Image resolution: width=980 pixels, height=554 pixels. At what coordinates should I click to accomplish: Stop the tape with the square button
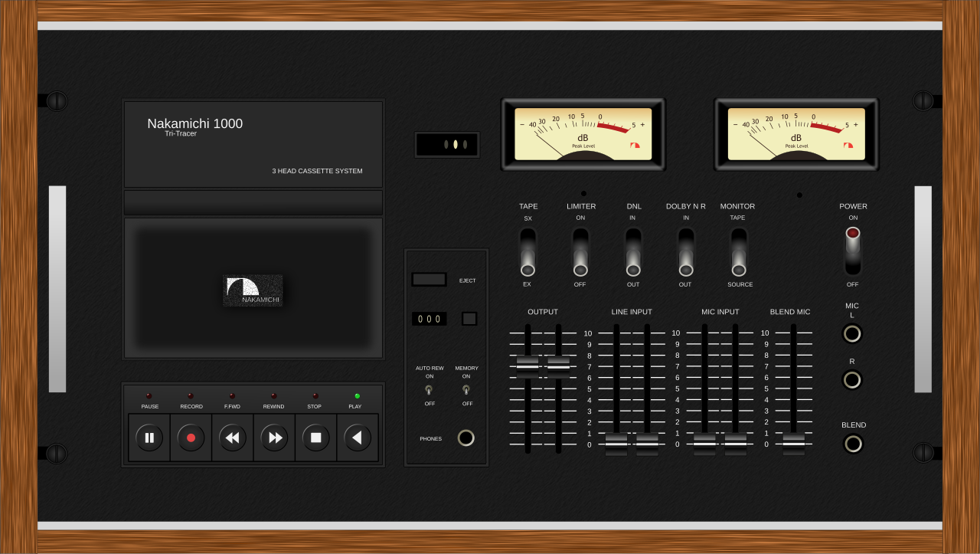click(x=315, y=438)
